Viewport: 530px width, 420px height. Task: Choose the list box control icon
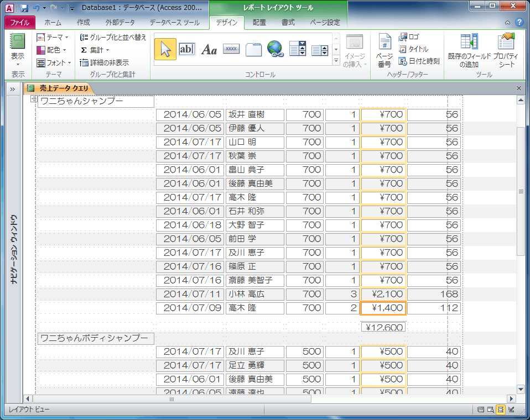pyautogui.click(x=320, y=50)
